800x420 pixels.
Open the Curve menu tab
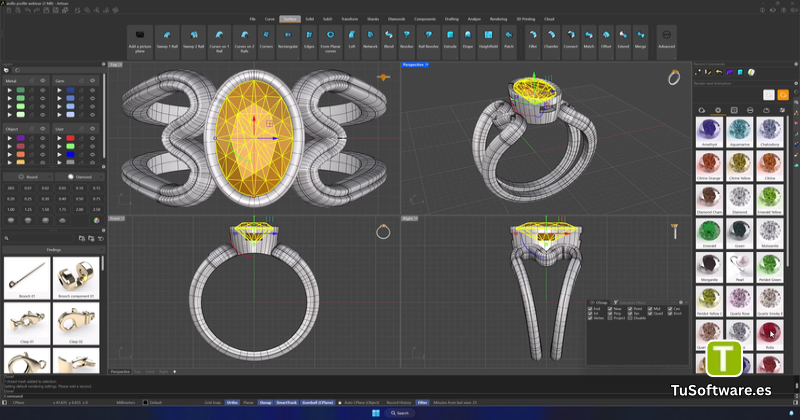point(269,19)
